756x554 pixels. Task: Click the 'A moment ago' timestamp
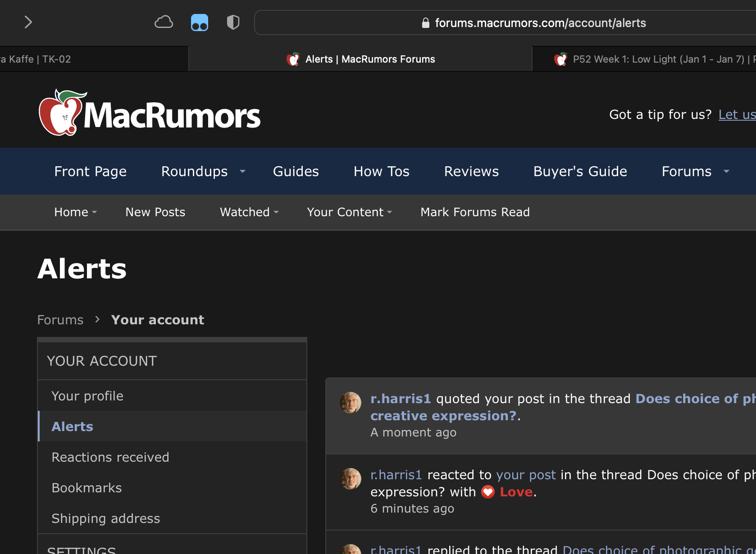(413, 432)
